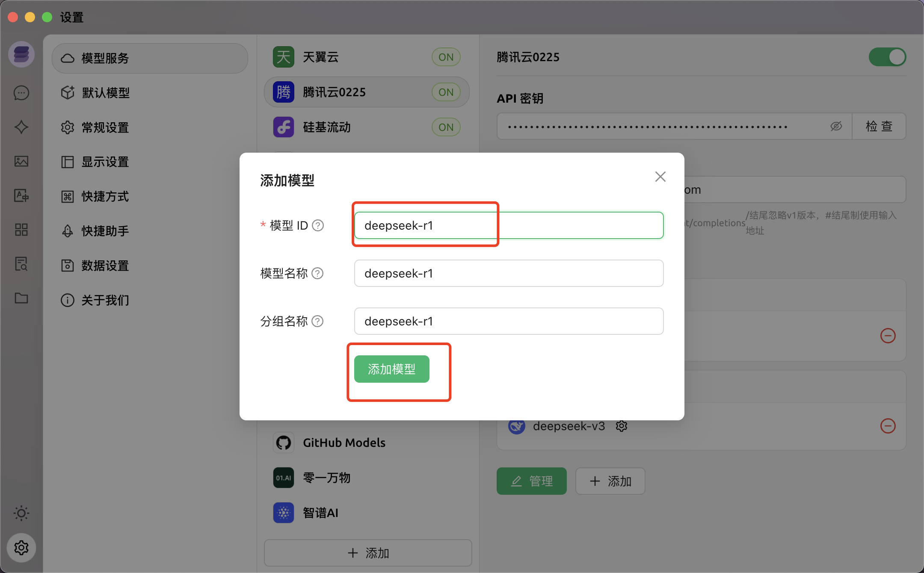Open the chat assistant sidebar icon
The width and height of the screenshot is (924, 573).
(21, 93)
